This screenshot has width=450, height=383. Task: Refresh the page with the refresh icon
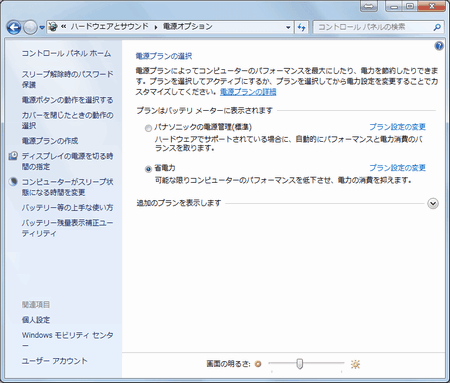(x=302, y=27)
